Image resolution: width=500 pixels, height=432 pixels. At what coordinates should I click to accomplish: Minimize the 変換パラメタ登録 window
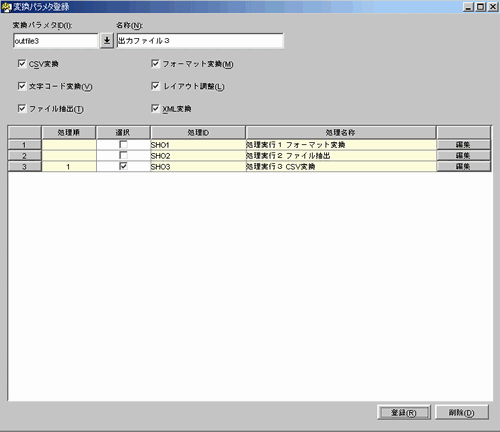(468, 7)
